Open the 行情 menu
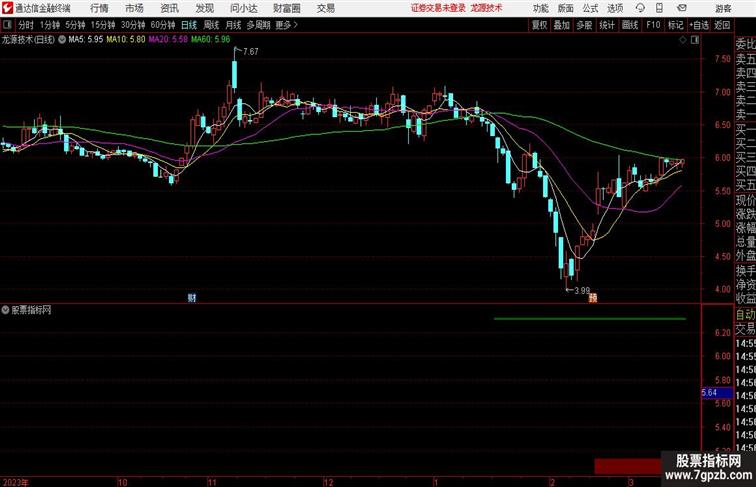756x487 pixels. pyautogui.click(x=99, y=8)
